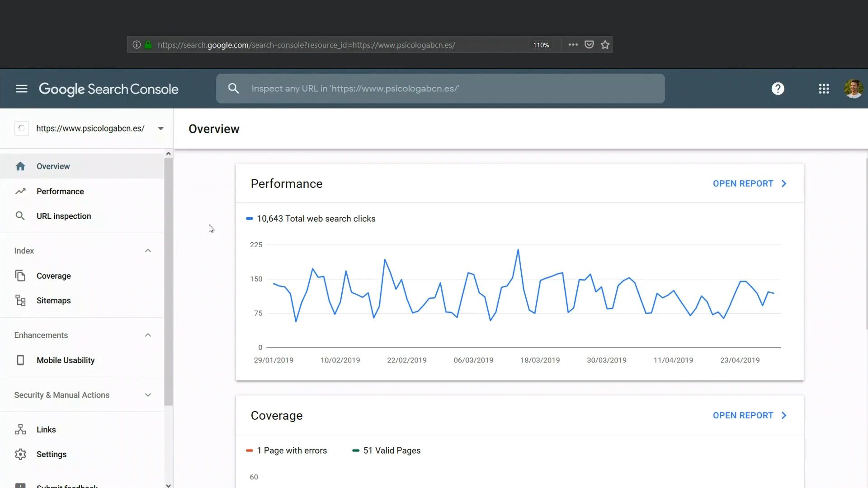Open the Google apps grid
The image size is (868, 488).
coord(824,89)
